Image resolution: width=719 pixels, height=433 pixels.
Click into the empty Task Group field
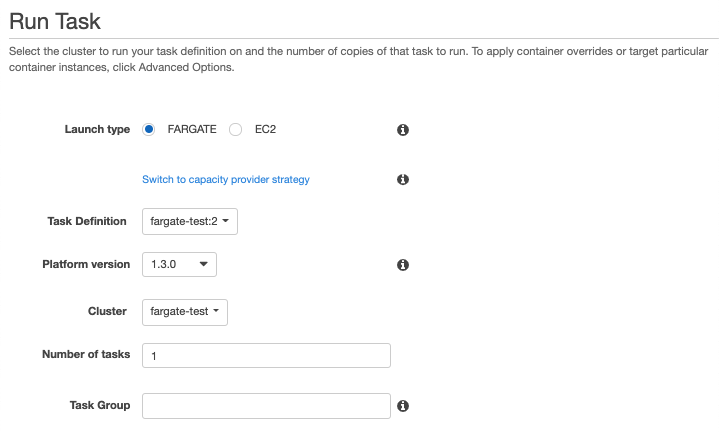click(x=266, y=406)
